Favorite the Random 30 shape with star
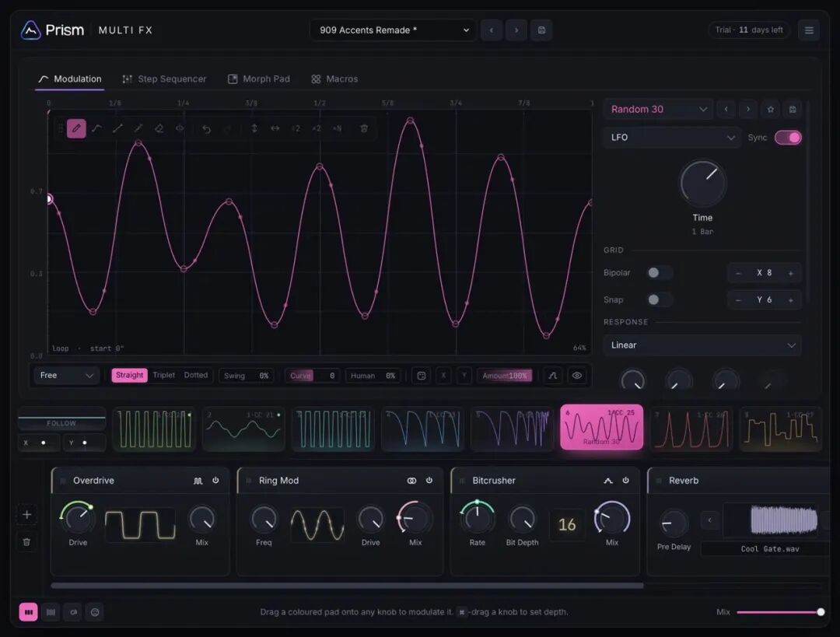Image resolution: width=840 pixels, height=637 pixels. click(x=770, y=110)
